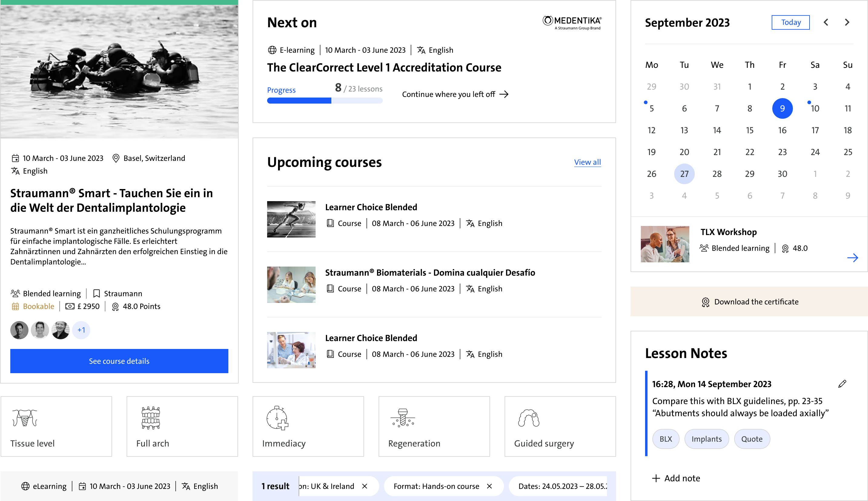Select September 16 in the calendar
This screenshot has height=501, width=868.
(782, 130)
